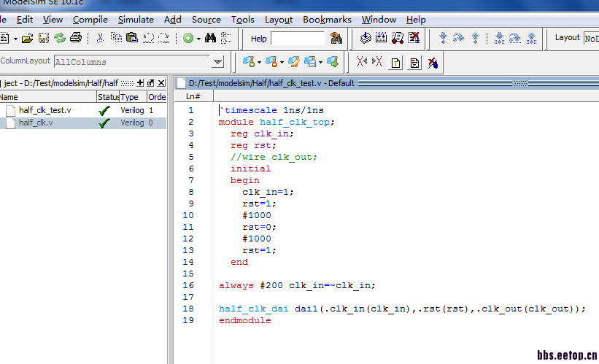Viewport: 599px width, 364px height.
Task: Undock the Project panel
Action: pyautogui.click(x=150, y=83)
